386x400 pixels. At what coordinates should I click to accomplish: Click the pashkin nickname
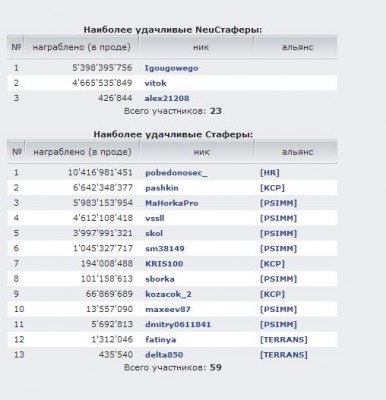(162, 188)
